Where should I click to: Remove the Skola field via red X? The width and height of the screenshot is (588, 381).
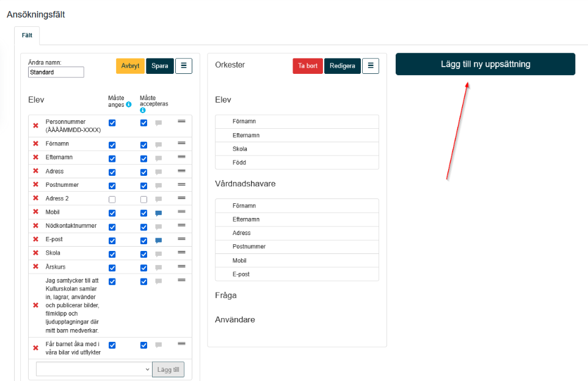click(x=35, y=253)
